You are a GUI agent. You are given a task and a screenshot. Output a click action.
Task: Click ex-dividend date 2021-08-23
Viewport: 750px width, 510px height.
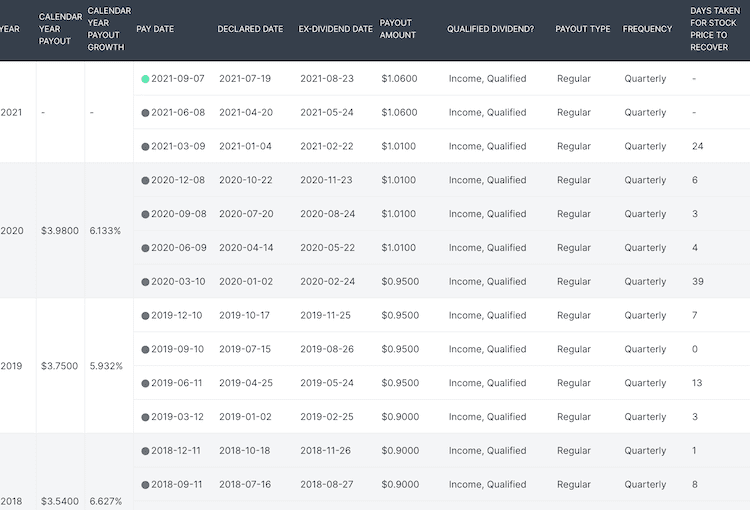click(327, 78)
